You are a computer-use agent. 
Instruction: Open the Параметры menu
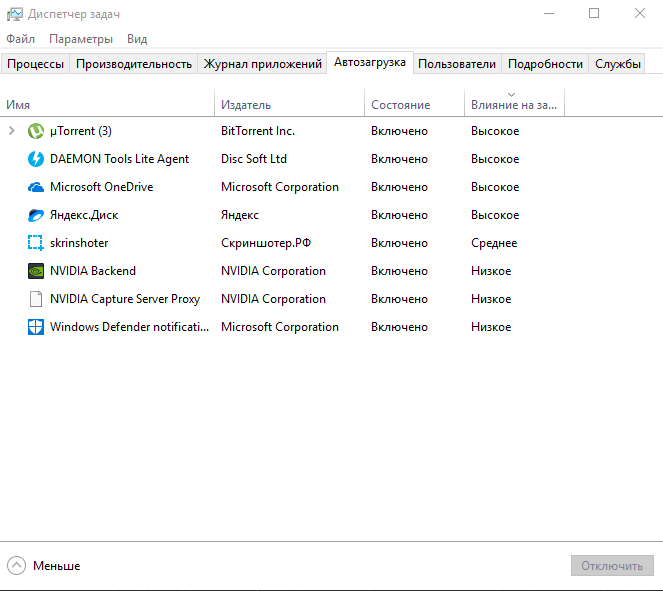81,39
